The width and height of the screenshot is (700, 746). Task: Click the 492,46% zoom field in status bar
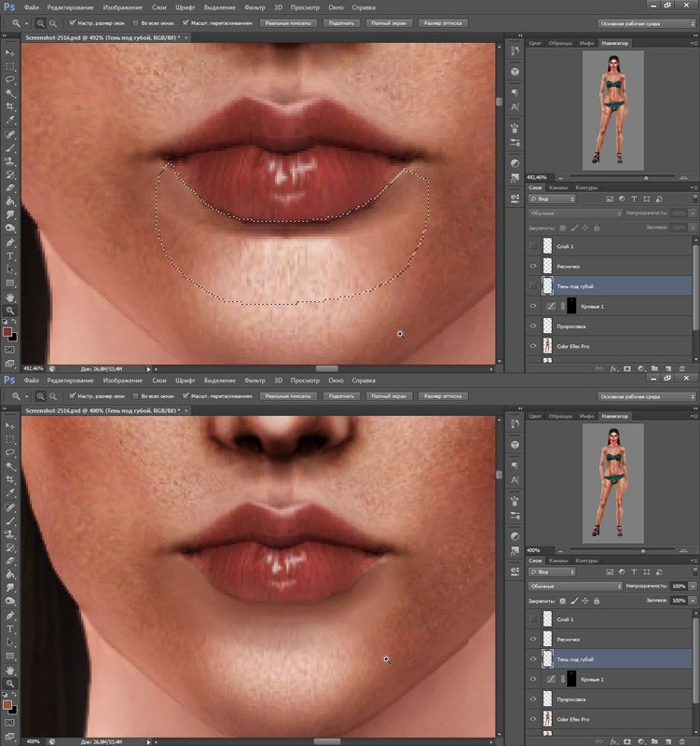click(34, 368)
